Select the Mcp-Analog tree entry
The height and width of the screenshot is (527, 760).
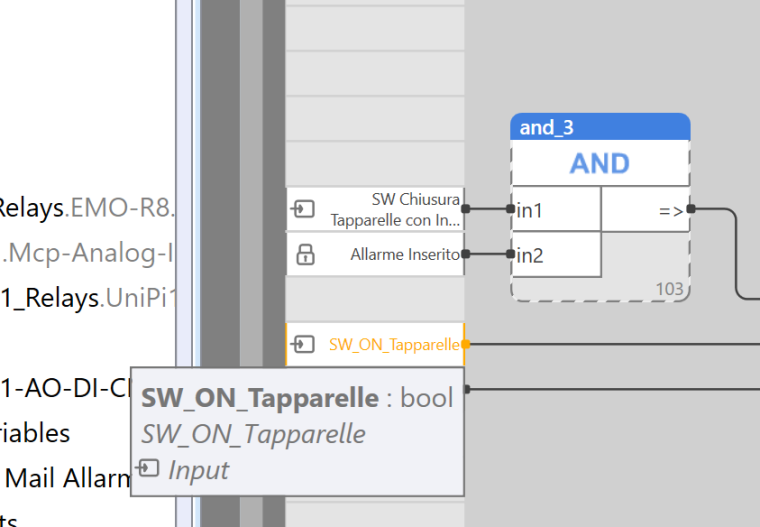tap(88, 254)
